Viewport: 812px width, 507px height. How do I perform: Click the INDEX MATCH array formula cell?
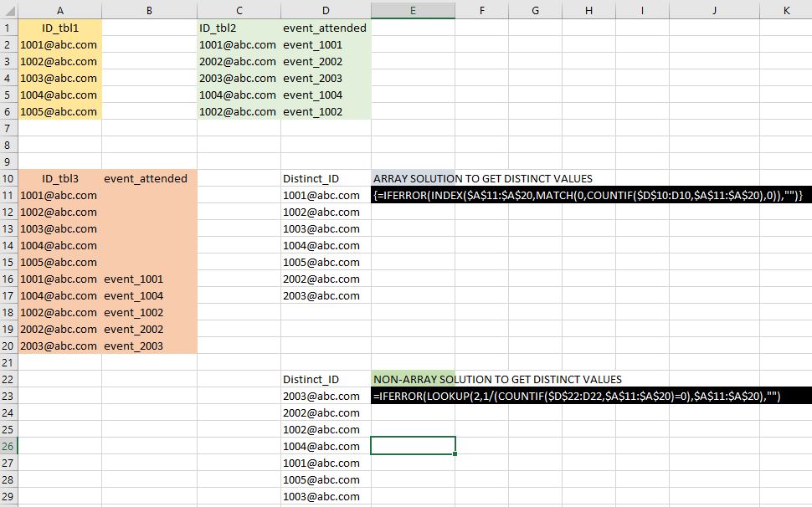(x=591, y=195)
